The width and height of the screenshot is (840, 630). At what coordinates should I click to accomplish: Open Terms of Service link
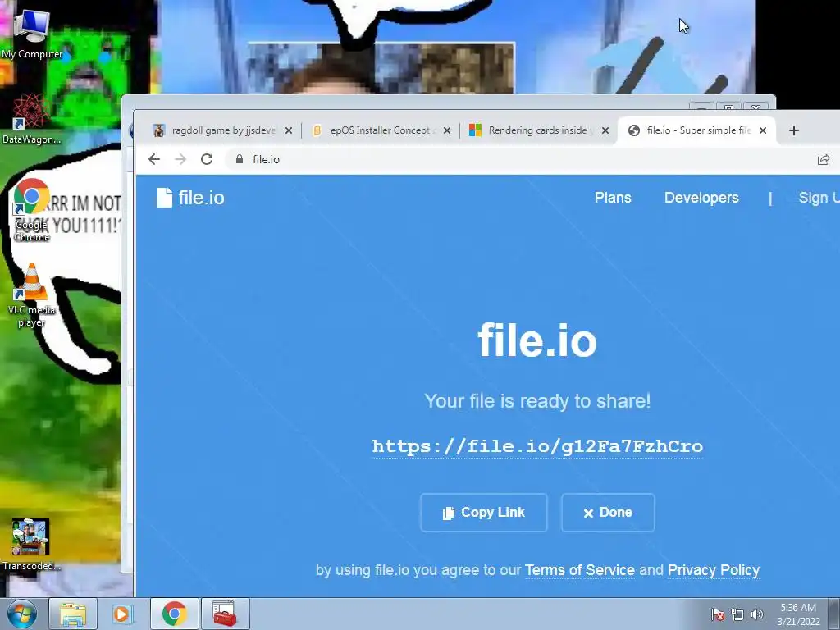[580, 570]
